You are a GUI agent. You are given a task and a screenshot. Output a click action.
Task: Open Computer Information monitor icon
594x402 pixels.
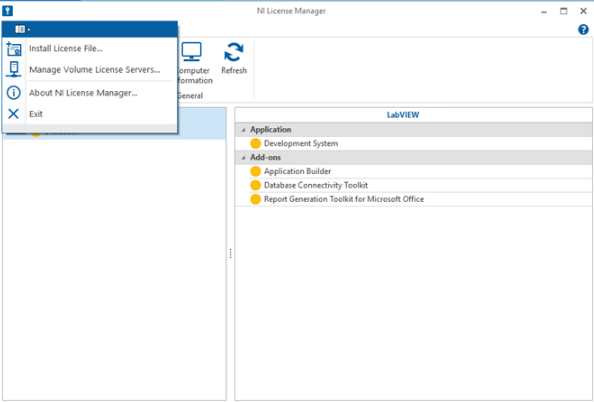pos(192,52)
